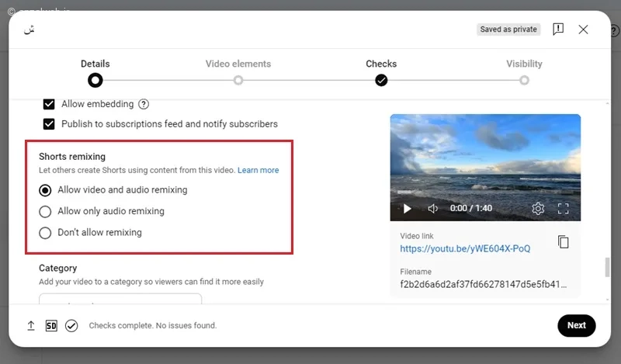The height and width of the screenshot is (364, 621).
Task: Click the "Checks complete. No issues found." text
Action: pyautogui.click(x=153, y=325)
